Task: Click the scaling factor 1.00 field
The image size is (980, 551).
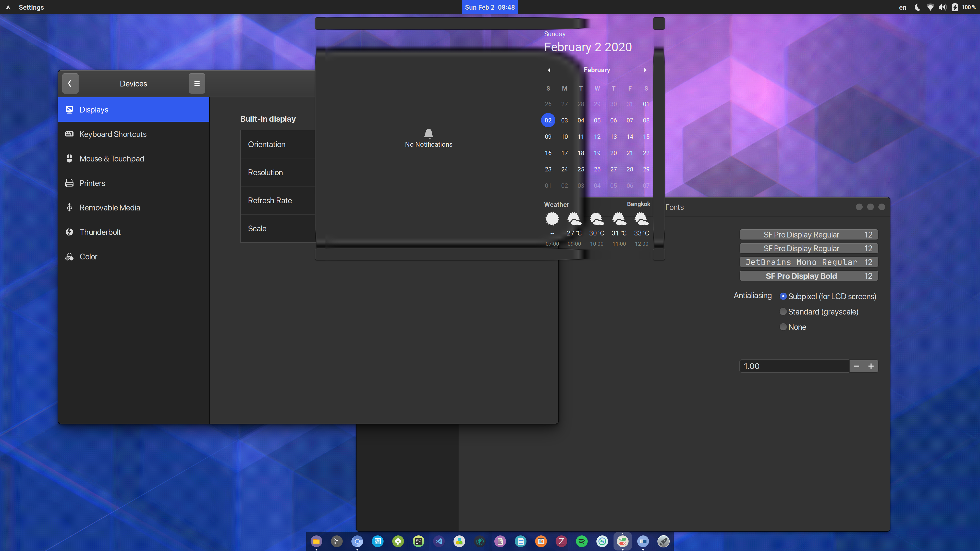Action: [794, 366]
